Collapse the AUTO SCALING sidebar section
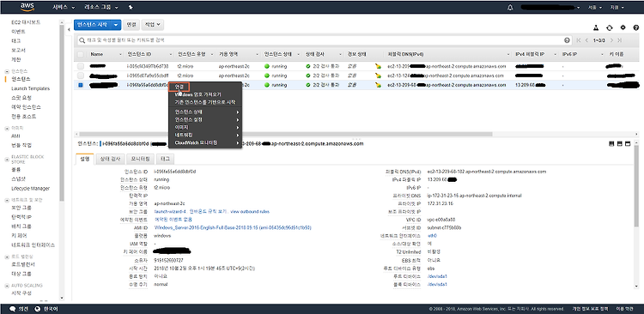Image resolution: width=644 pixels, height=314 pixels. coord(7,286)
